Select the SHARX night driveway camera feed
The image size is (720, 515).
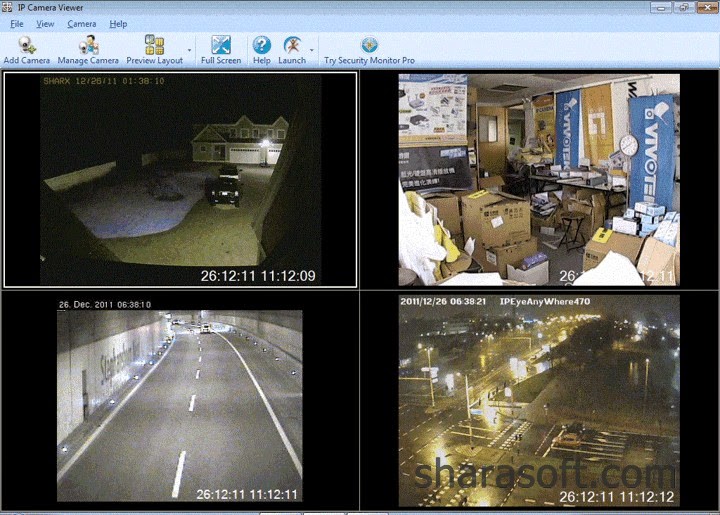(x=180, y=180)
